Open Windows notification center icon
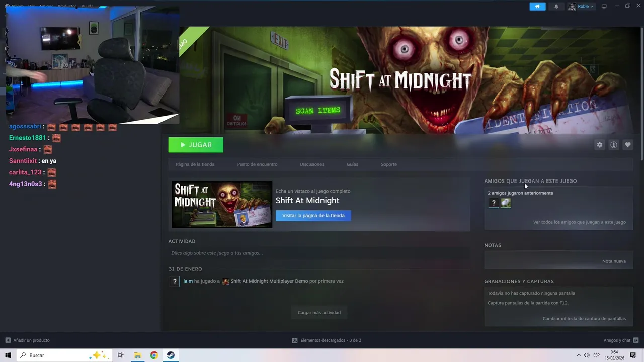 tap(633, 355)
